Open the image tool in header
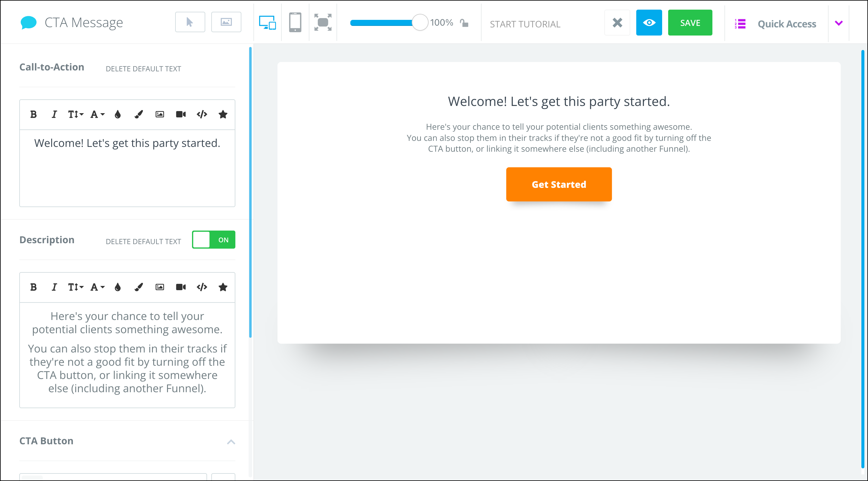 pyautogui.click(x=226, y=22)
